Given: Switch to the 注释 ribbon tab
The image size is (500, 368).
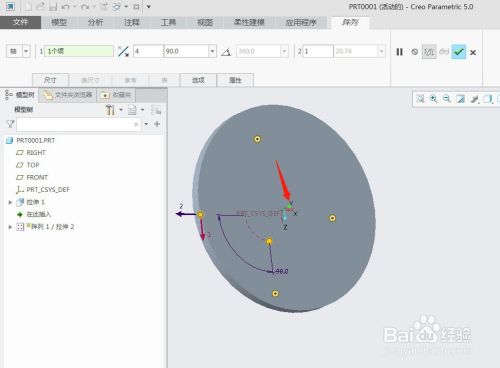Looking at the screenshot, I should (132, 22).
